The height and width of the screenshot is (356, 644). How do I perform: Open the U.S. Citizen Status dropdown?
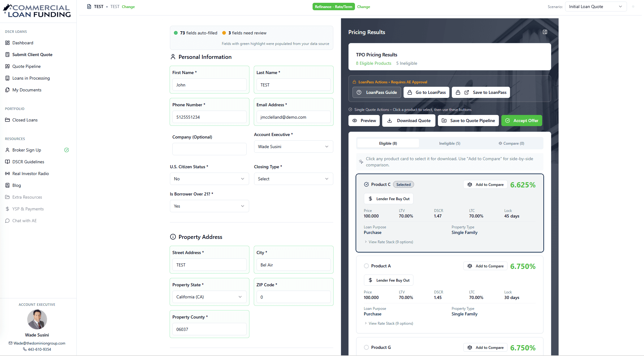(x=209, y=179)
